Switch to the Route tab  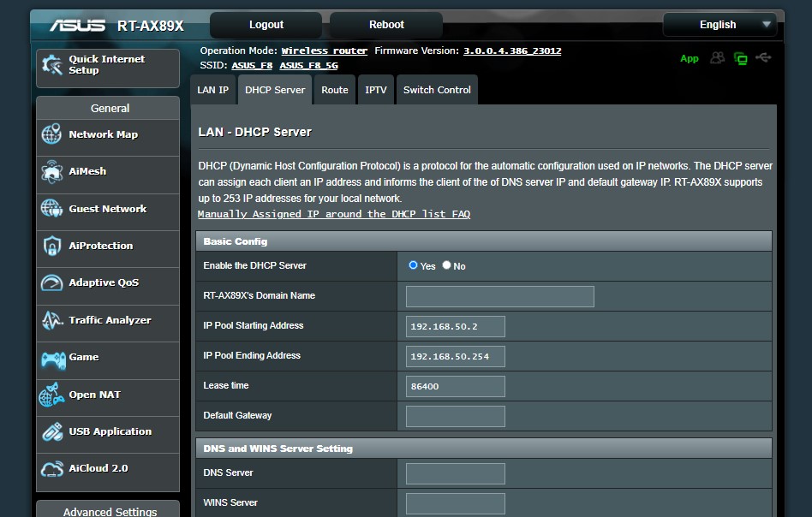pyautogui.click(x=335, y=90)
